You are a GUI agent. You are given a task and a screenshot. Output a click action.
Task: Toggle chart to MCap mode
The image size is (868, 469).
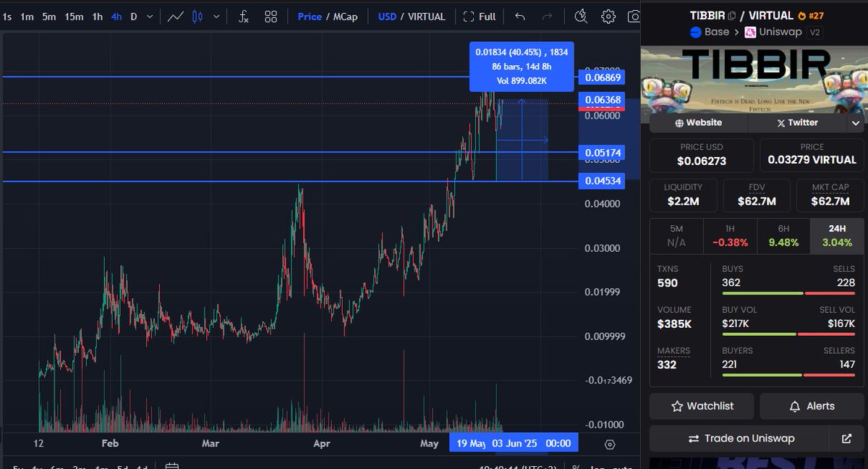(x=345, y=16)
